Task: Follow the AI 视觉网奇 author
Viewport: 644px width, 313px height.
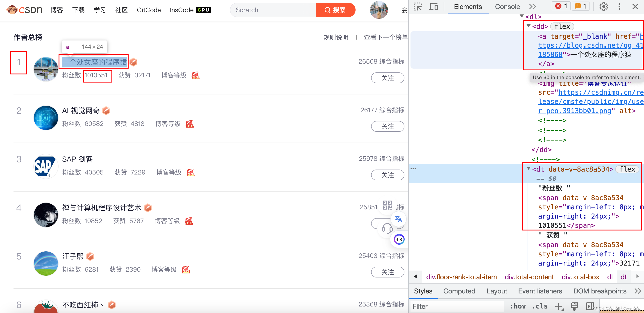Action: [387, 126]
